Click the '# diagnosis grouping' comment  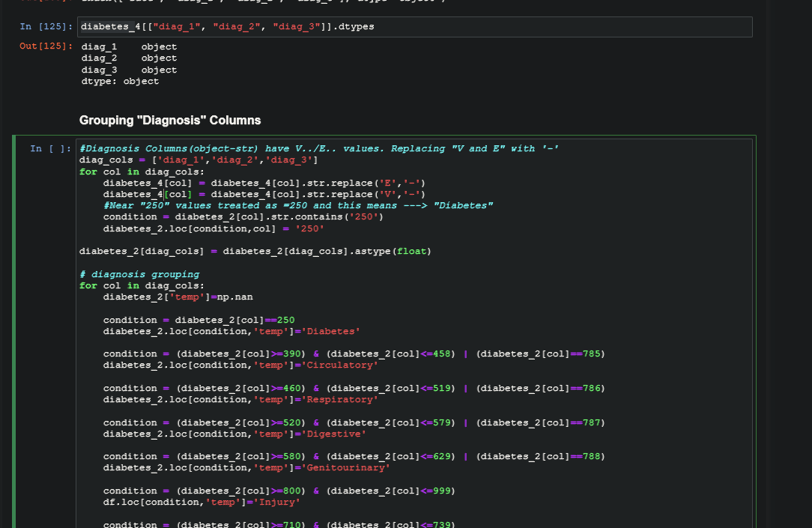tap(139, 274)
